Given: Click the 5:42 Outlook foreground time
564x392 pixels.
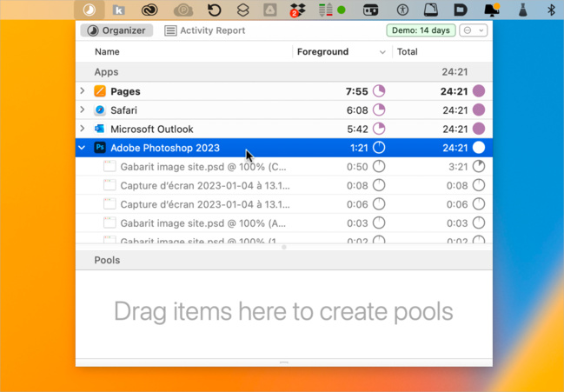Looking at the screenshot, I should point(357,130).
